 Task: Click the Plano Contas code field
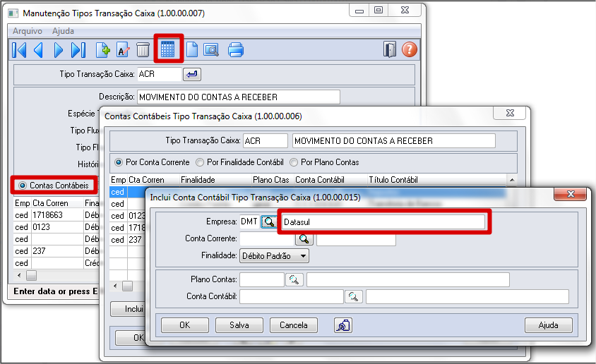[262, 280]
